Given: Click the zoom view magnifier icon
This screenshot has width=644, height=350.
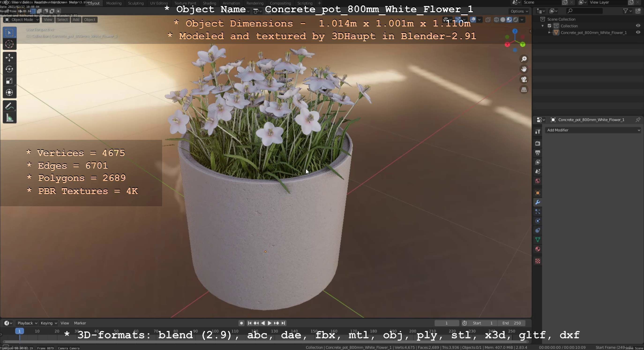Looking at the screenshot, I should (524, 59).
